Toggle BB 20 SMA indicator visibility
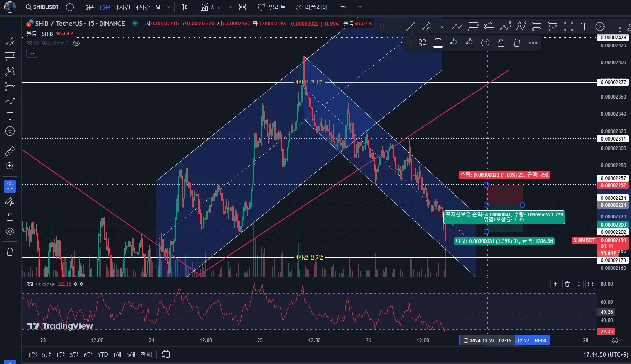Screen dimensions: 631x364 (x=76, y=43)
